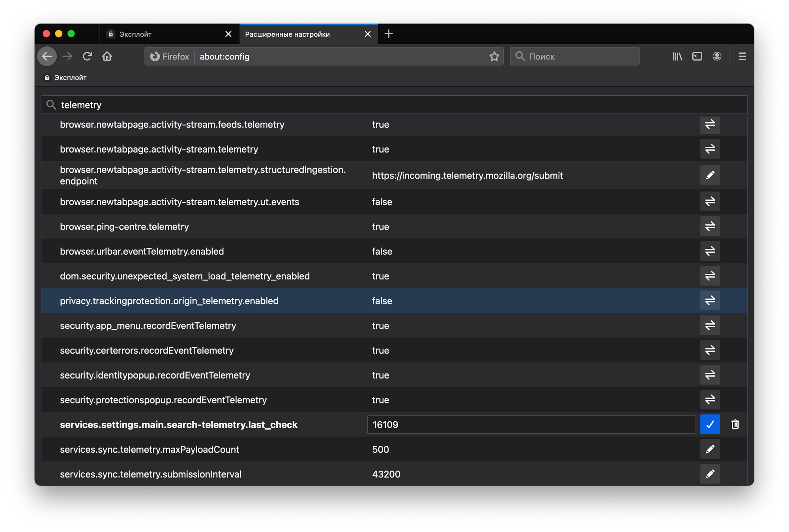Edit the structuredIngestion endpoint value
Viewport: 789px width, 532px height.
coord(710,175)
